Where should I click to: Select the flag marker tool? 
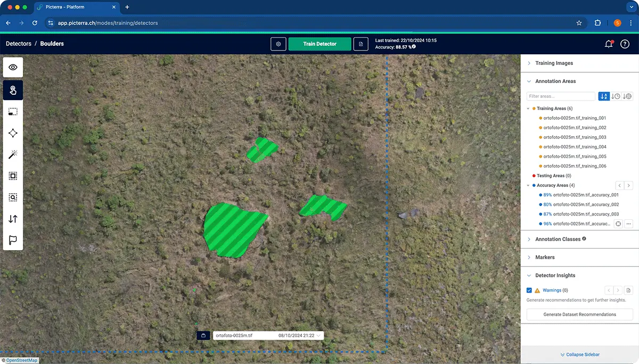tap(13, 240)
